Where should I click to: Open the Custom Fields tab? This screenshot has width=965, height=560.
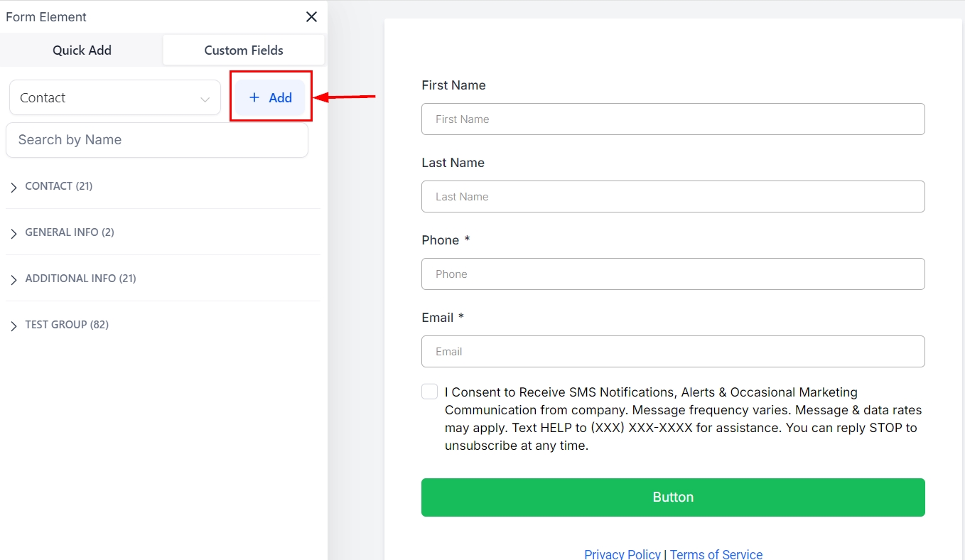244,50
